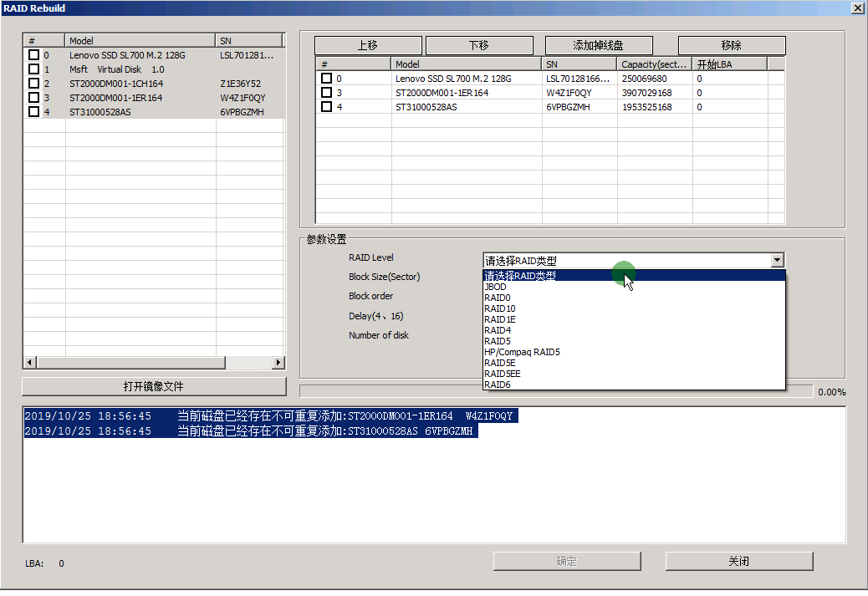Open image file with 打开镜像文件 button
Screen dimensions: 868x596
tap(153, 386)
